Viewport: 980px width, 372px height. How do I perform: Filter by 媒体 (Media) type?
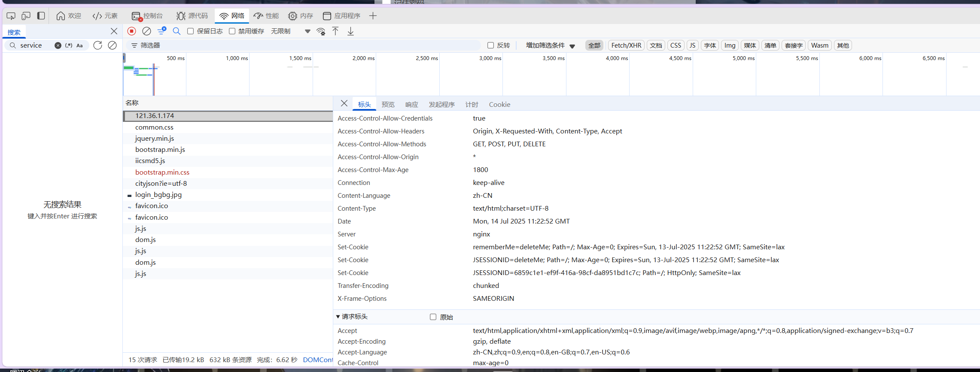(750, 45)
